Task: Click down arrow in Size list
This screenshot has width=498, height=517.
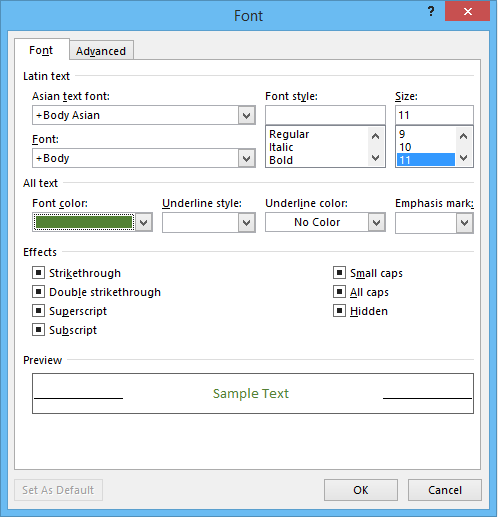Action: (x=463, y=158)
